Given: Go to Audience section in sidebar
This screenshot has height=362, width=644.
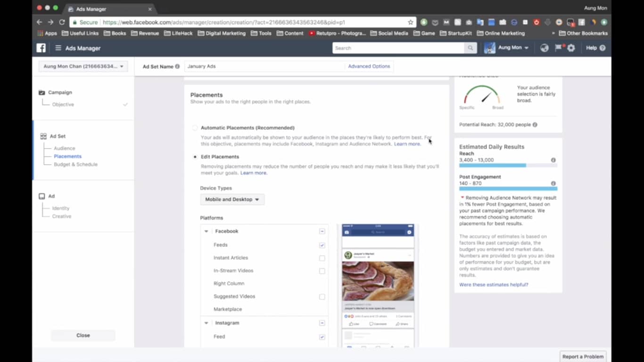Looking at the screenshot, I should click(x=64, y=148).
